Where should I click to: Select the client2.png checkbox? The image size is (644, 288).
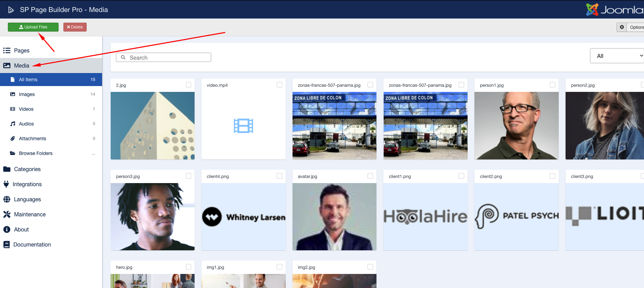click(x=553, y=176)
